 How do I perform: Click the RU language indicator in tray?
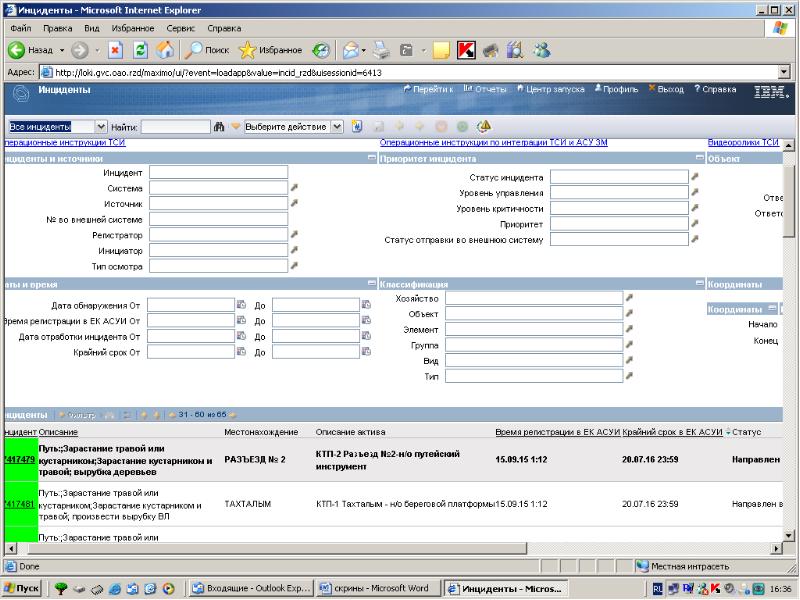tap(658, 589)
